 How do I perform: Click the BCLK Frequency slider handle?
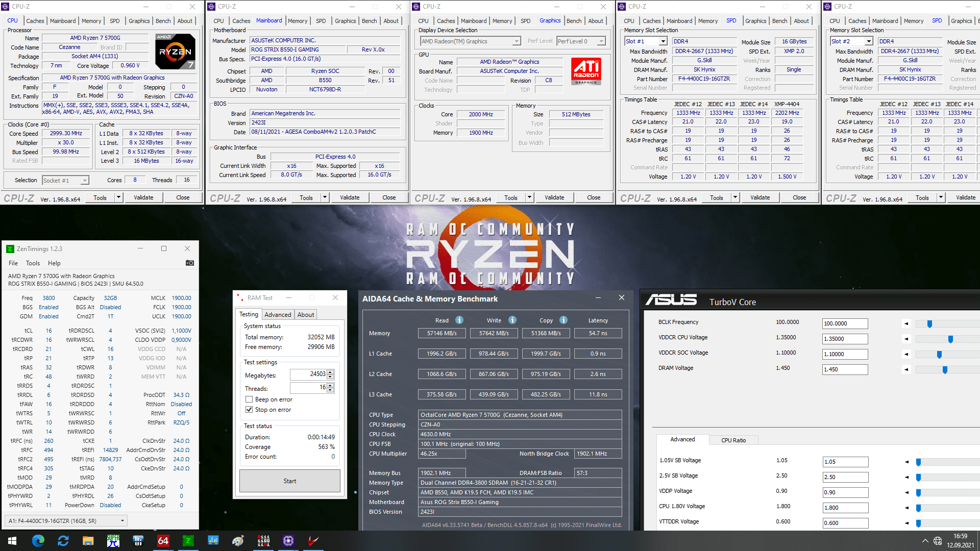[929, 323]
